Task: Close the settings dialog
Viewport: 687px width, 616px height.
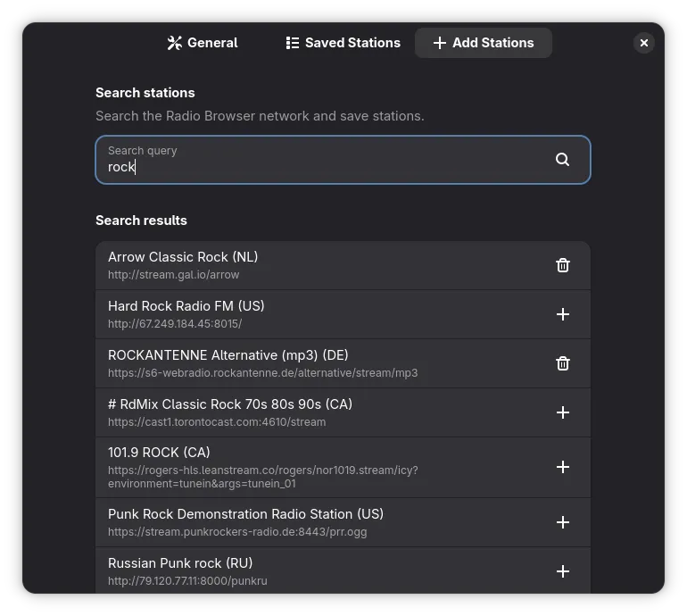Action: 643,43
